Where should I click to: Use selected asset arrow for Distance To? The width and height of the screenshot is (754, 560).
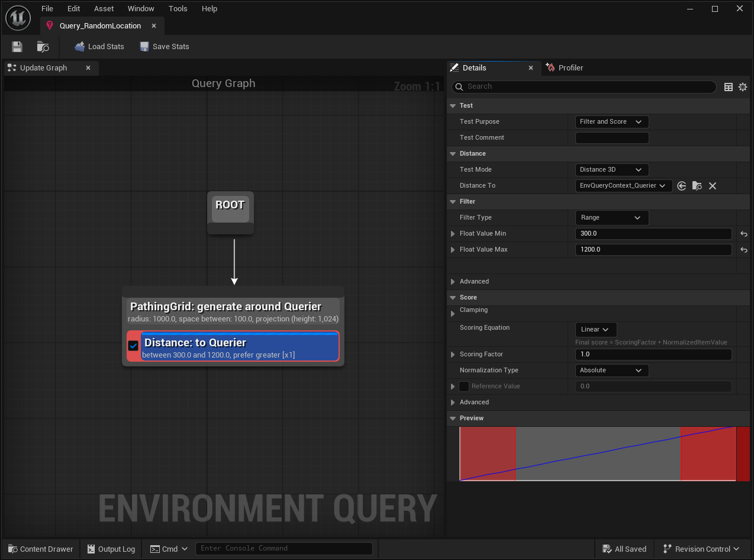click(x=682, y=186)
